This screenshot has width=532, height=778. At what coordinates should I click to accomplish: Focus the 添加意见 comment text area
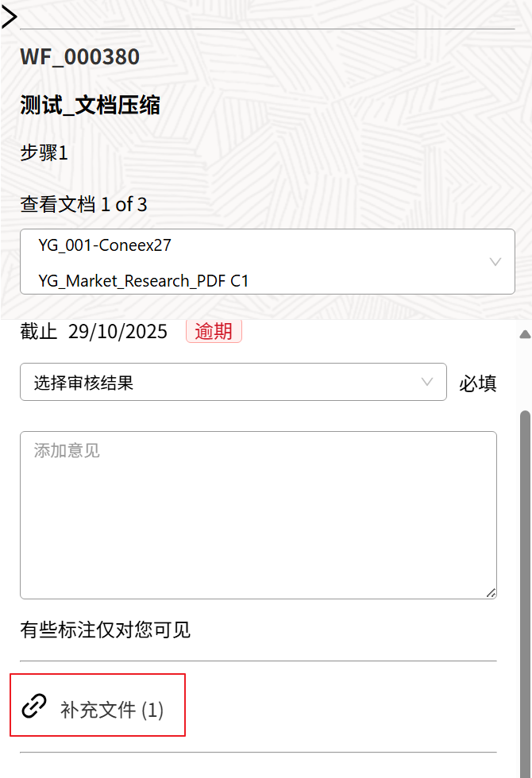(258, 514)
